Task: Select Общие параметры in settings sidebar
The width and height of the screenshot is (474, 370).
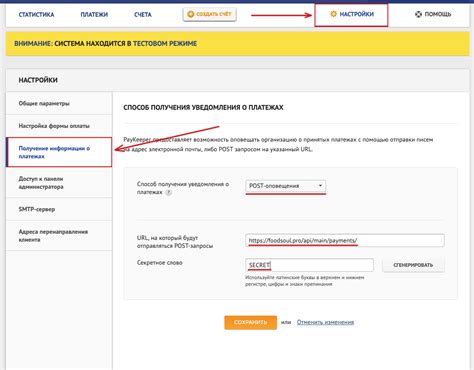Action: tap(59, 103)
